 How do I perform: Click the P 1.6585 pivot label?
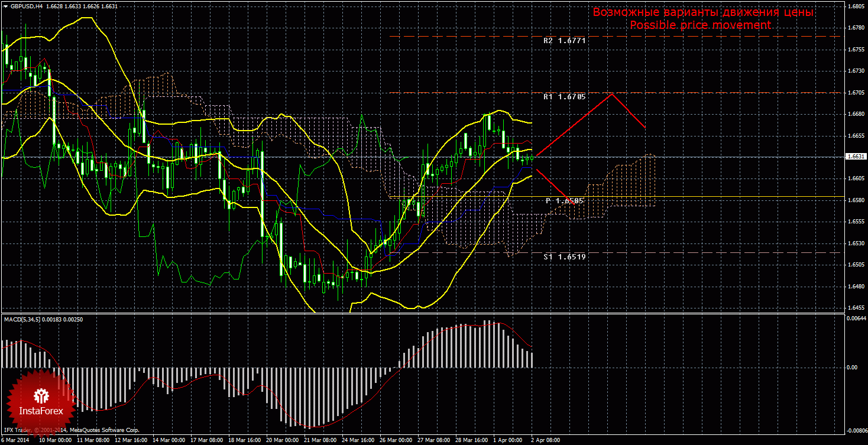(x=564, y=201)
